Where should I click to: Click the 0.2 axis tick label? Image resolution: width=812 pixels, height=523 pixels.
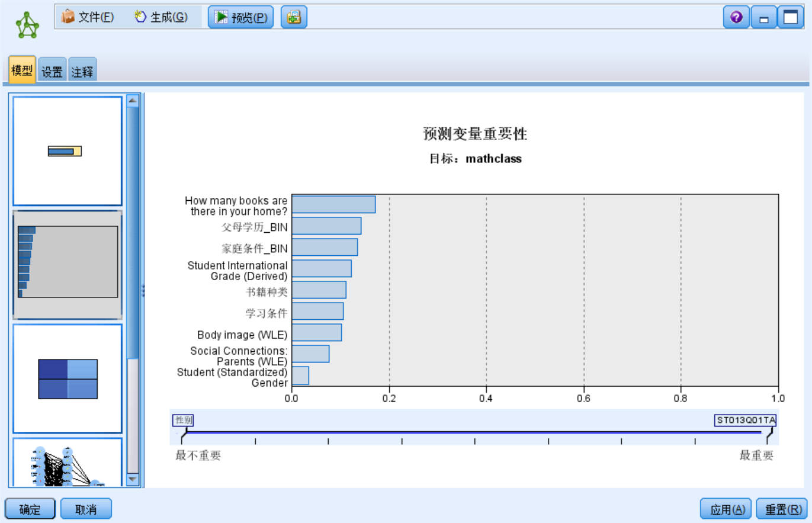[x=389, y=398]
